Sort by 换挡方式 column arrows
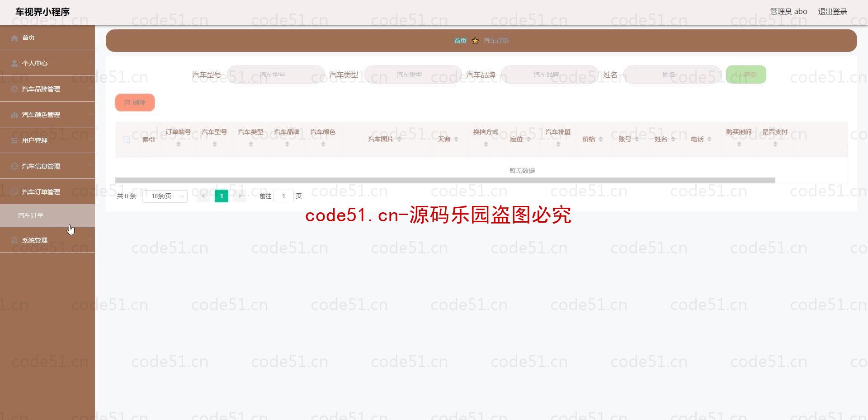The height and width of the screenshot is (420, 868). tap(486, 144)
